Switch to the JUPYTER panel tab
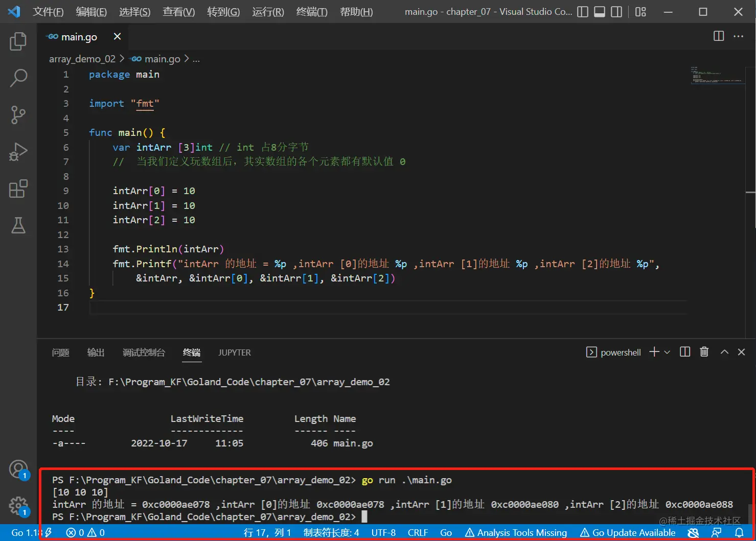This screenshot has height=541, width=756. [235, 352]
